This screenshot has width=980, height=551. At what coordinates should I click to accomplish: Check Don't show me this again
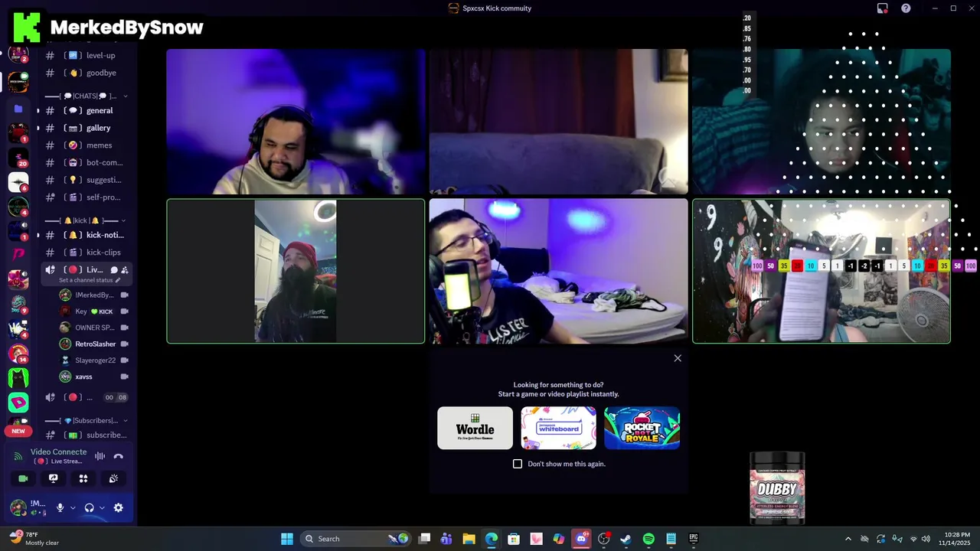pyautogui.click(x=518, y=464)
